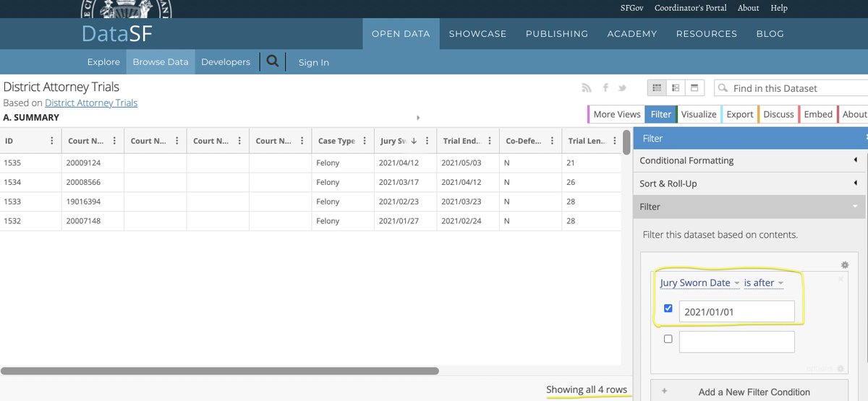Open the Trial Length column options menu
The width and height of the screenshot is (868, 401).
tap(614, 141)
